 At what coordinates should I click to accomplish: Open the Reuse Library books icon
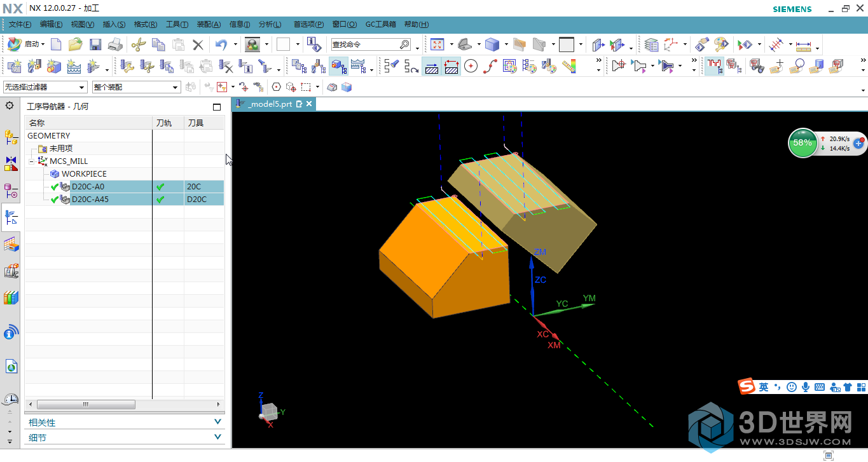point(11,297)
